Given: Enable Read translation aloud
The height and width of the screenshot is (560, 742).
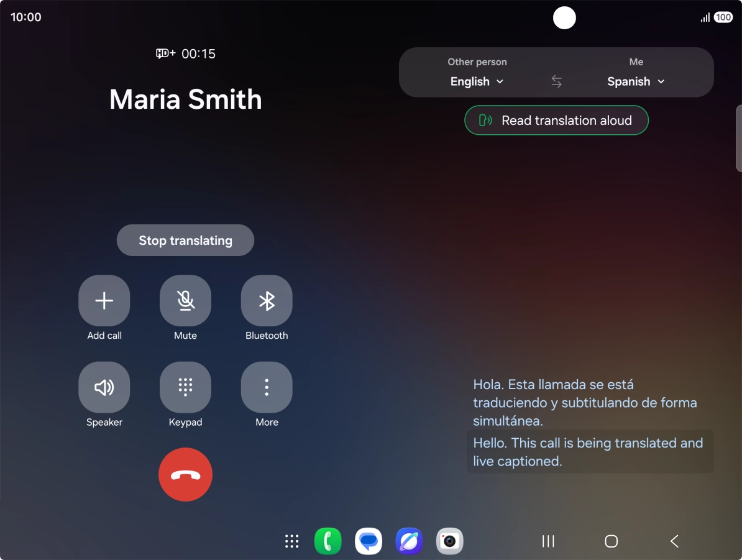Looking at the screenshot, I should (x=557, y=120).
